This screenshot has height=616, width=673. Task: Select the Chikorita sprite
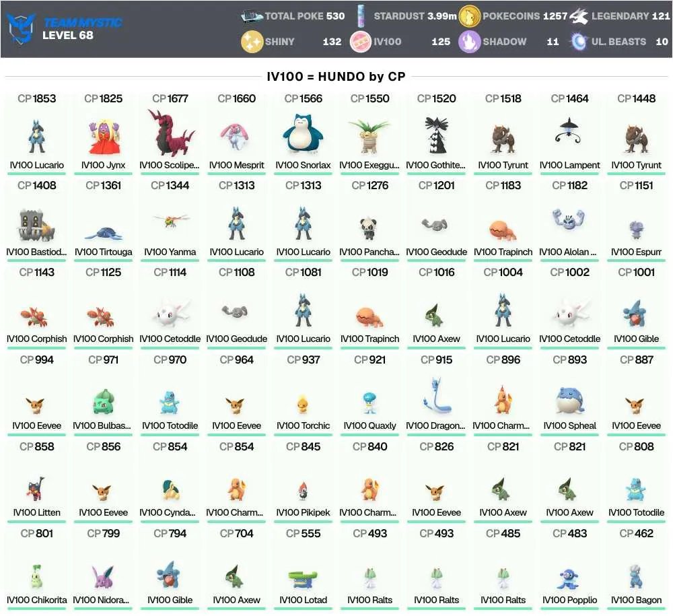tap(36, 576)
